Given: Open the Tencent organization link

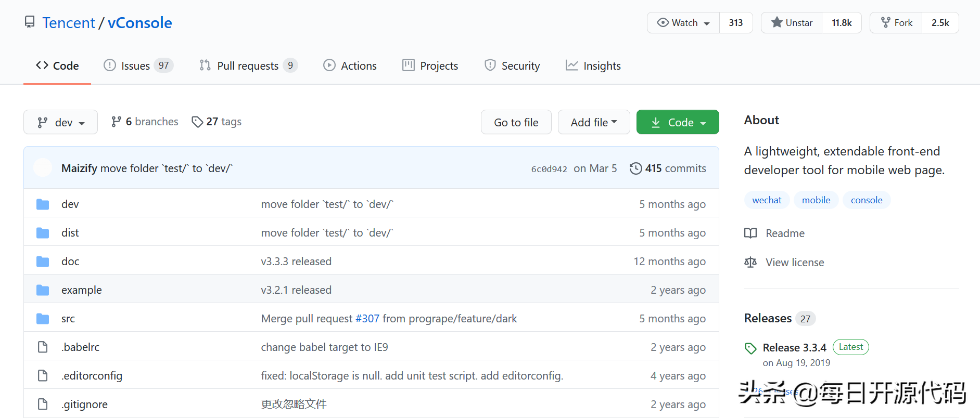Looking at the screenshot, I should click(69, 23).
